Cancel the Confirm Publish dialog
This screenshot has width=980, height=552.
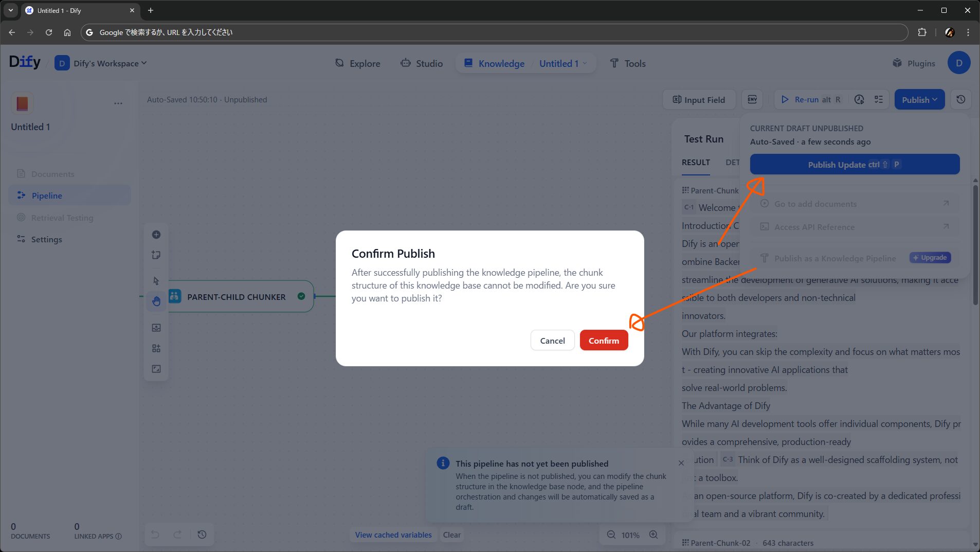coord(552,341)
